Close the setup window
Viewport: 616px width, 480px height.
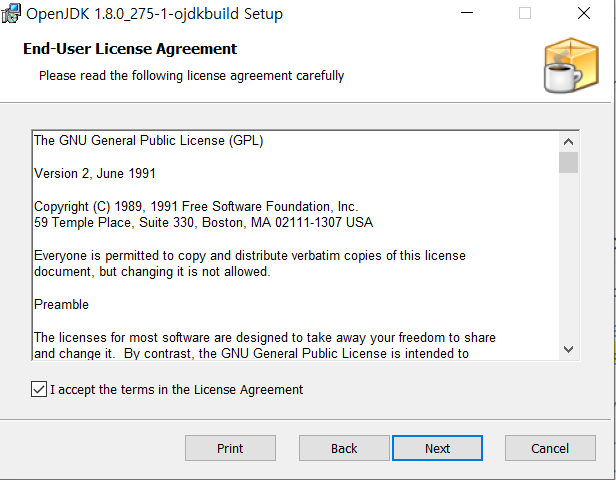[584, 13]
